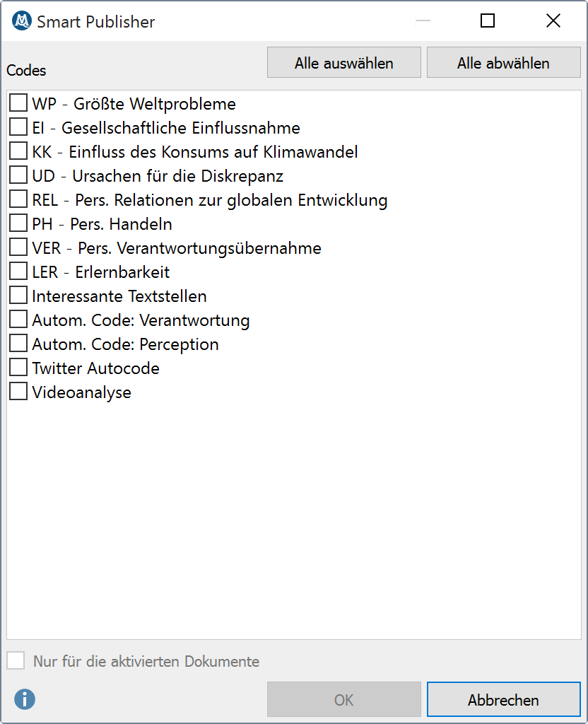This screenshot has height=724, width=588.
Task: Close the Smart Publisher dialog
Action: click(553, 21)
